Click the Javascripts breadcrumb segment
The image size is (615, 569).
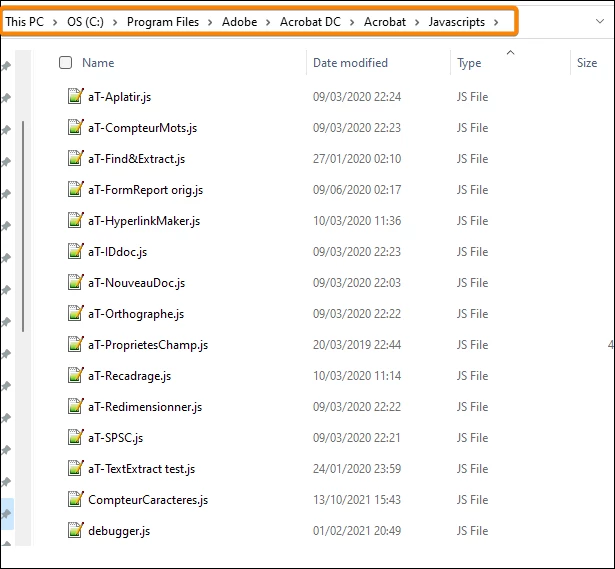(x=457, y=22)
